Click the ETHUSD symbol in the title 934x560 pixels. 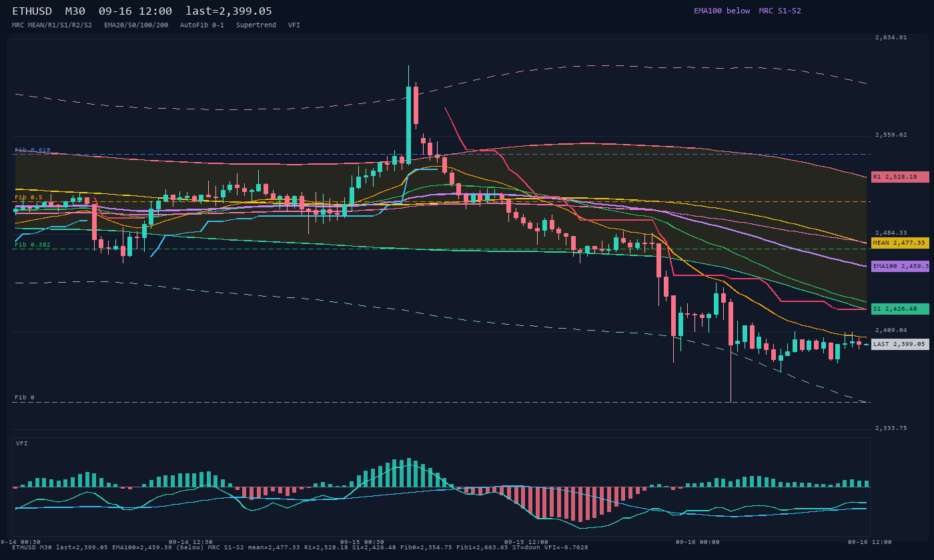click(32, 11)
